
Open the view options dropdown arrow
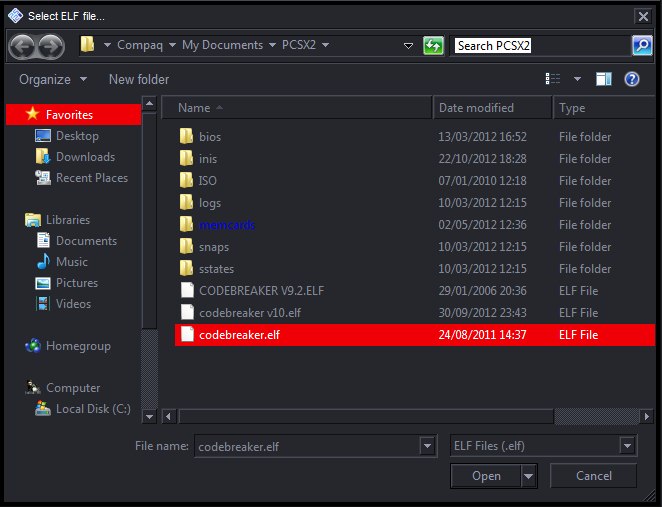(577, 79)
